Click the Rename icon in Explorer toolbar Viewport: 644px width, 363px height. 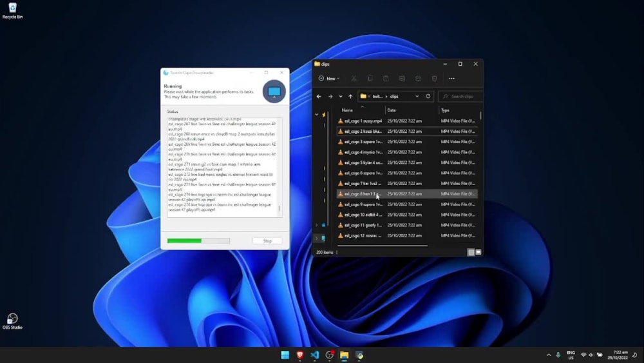tap(402, 79)
